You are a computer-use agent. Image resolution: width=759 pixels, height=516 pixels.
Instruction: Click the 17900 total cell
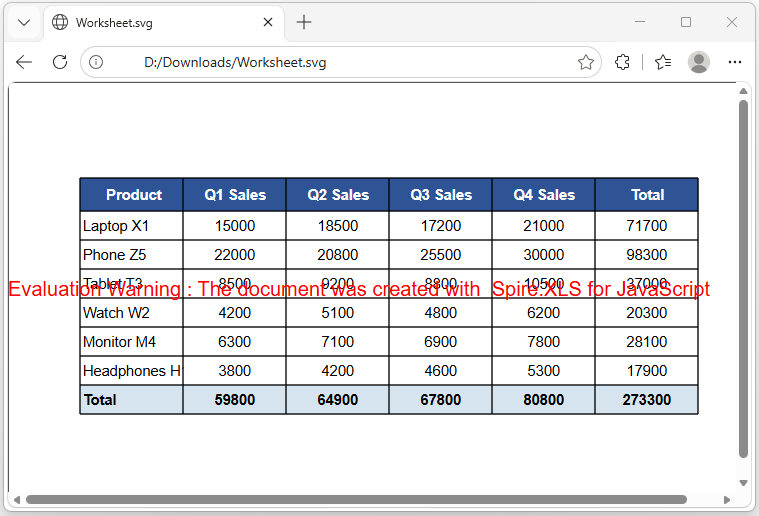(x=647, y=371)
